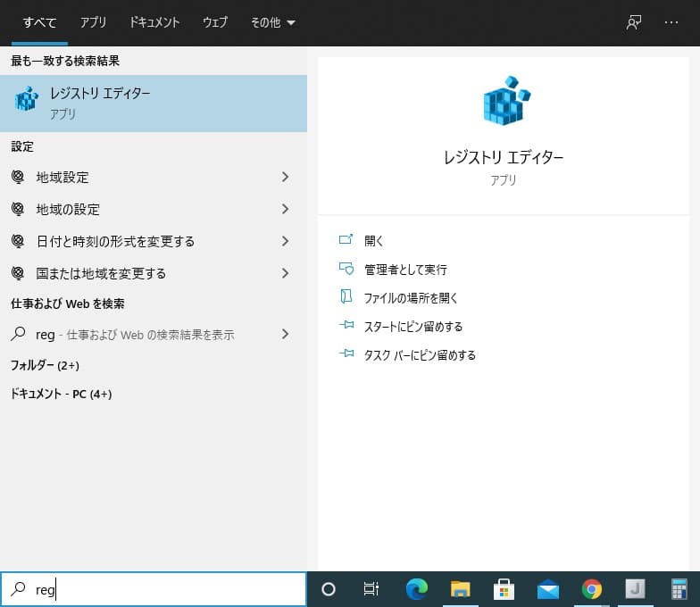Choose 管理者として実行
The width and height of the screenshot is (700, 607).
(405, 270)
